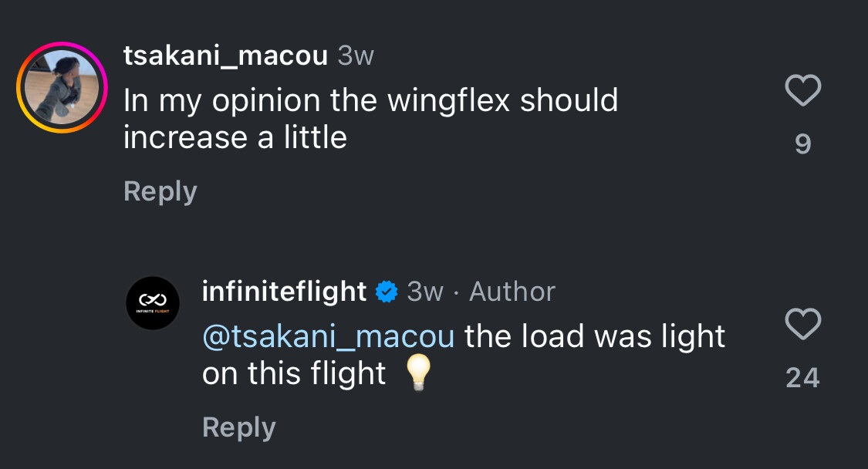Viewport: 868px width, 469px height.
Task: Like tsakani_macou's comment with the heart
Action: [x=802, y=91]
